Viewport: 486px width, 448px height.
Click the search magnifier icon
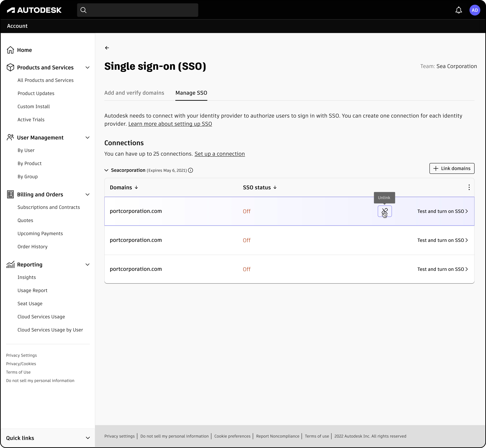click(83, 10)
